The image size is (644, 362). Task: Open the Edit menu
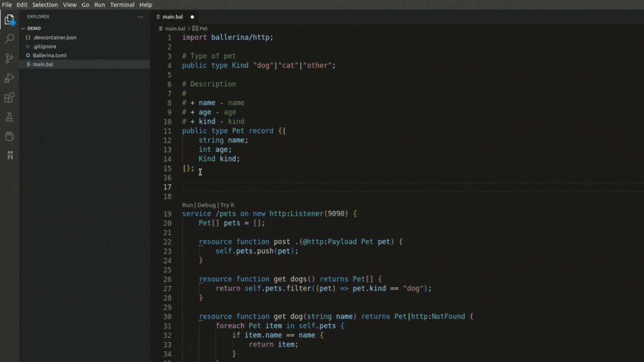[22, 5]
